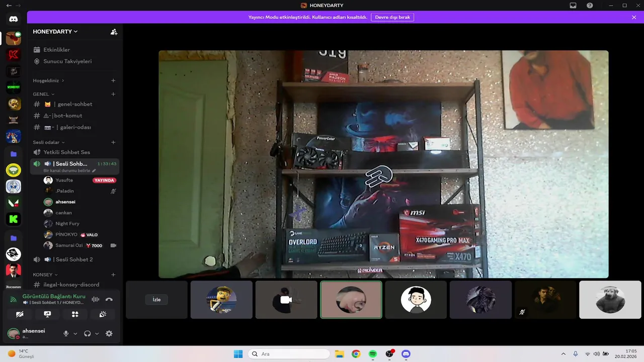This screenshot has height=362, width=644.
Task: Expand the Hoşgeldiniz category
Action: pos(48,80)
